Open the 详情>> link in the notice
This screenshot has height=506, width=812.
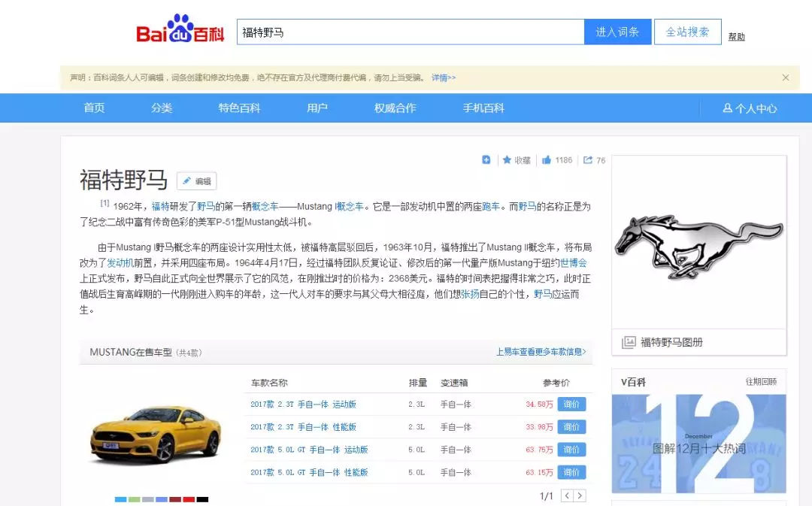pyautogui.click(x=444, y=77)
